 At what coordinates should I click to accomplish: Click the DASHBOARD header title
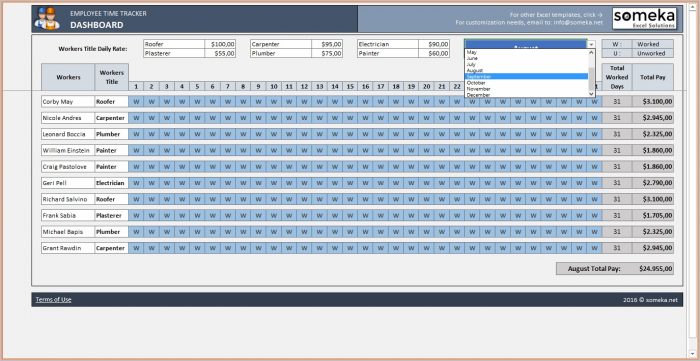96,25
